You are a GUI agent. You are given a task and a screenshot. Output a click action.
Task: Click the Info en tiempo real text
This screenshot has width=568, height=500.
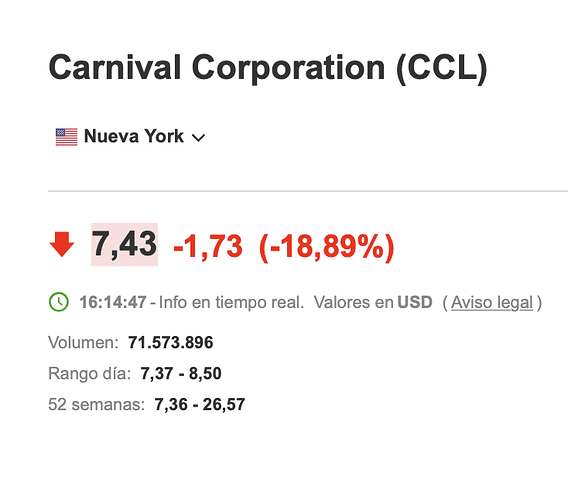point(231,303)
